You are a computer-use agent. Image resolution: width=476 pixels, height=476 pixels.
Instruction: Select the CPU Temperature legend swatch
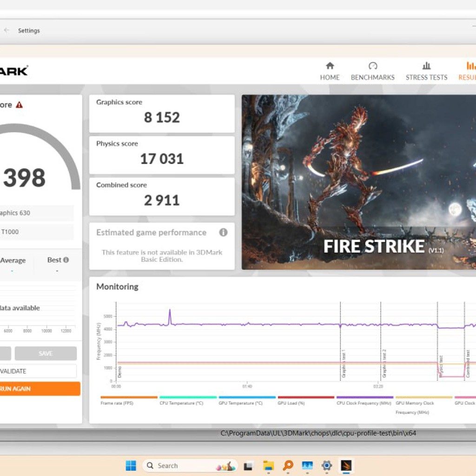(188, 397)
